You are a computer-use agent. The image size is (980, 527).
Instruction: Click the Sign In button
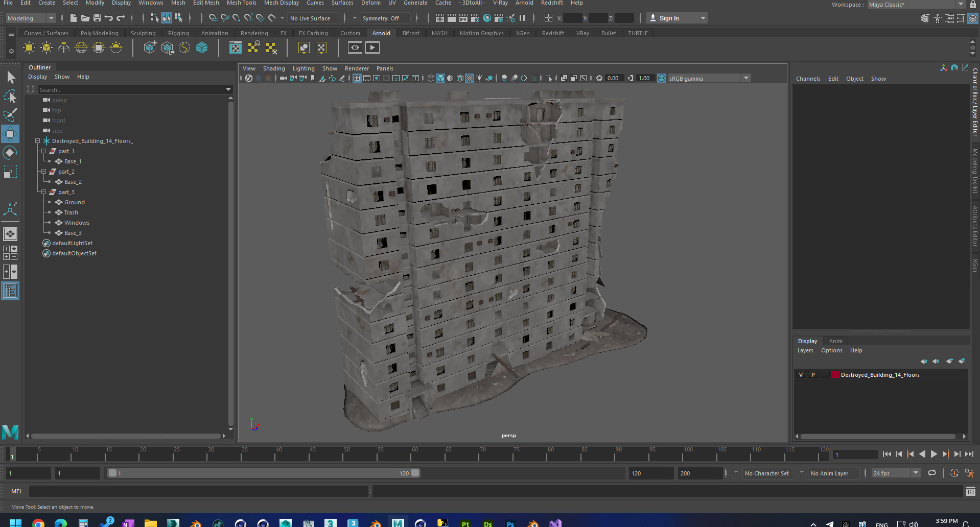[677, 18]
